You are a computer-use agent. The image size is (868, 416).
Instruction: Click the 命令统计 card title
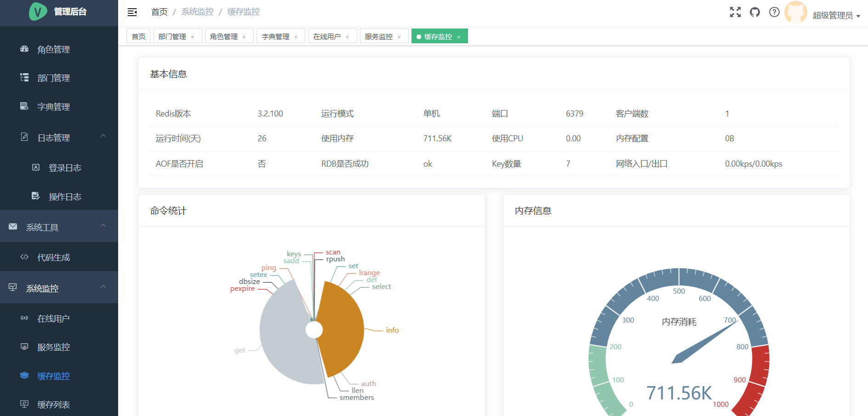pyautogui.click(x=168, y=211)
